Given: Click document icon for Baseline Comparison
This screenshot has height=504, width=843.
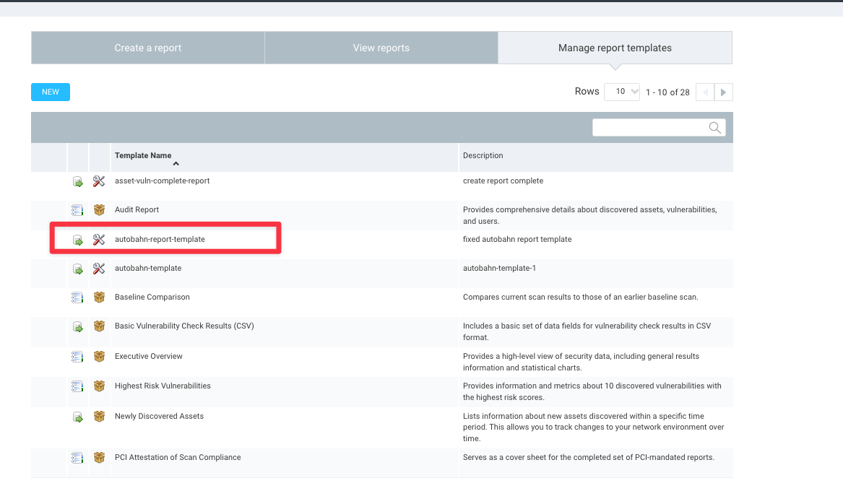Looking at the screenshot, I should (x=77, y=297).
